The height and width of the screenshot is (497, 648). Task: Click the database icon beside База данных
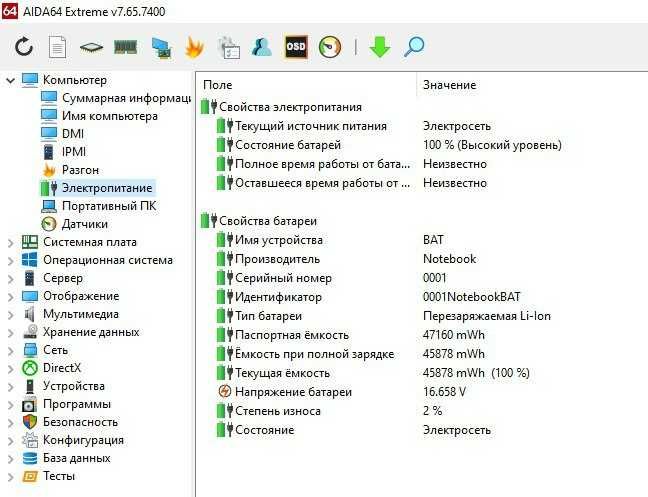click(30, 458)
